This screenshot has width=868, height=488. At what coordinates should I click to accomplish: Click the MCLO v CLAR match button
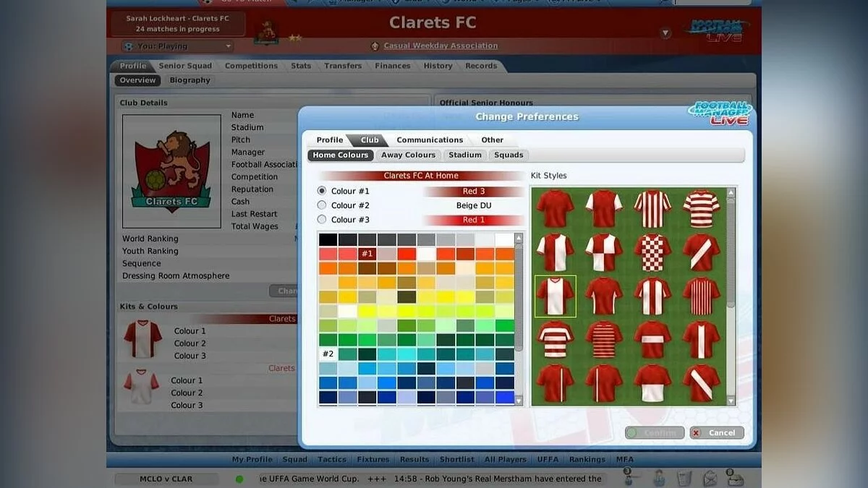click(x=166, y=479)
